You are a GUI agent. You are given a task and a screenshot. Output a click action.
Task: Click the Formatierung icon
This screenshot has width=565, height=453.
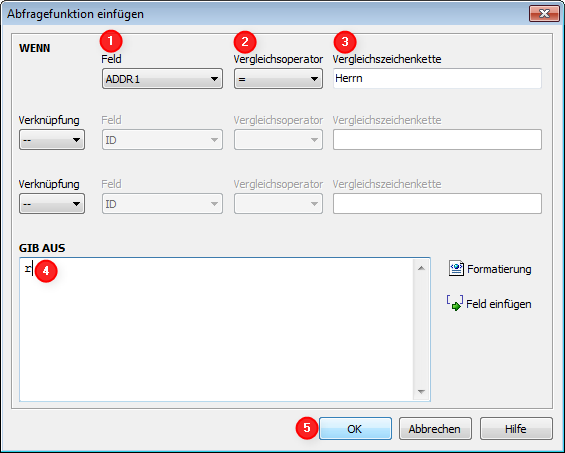pyautogui.click(x=456, y=269)
